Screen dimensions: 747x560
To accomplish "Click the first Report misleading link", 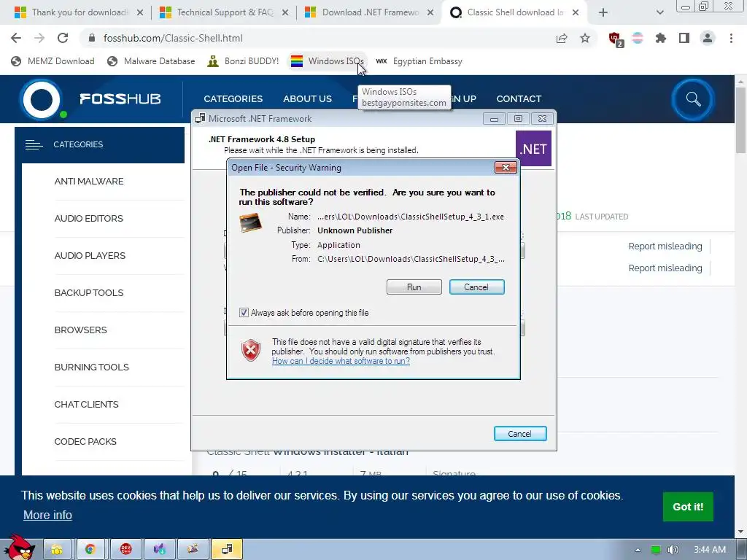I will (x=665, y=246).
